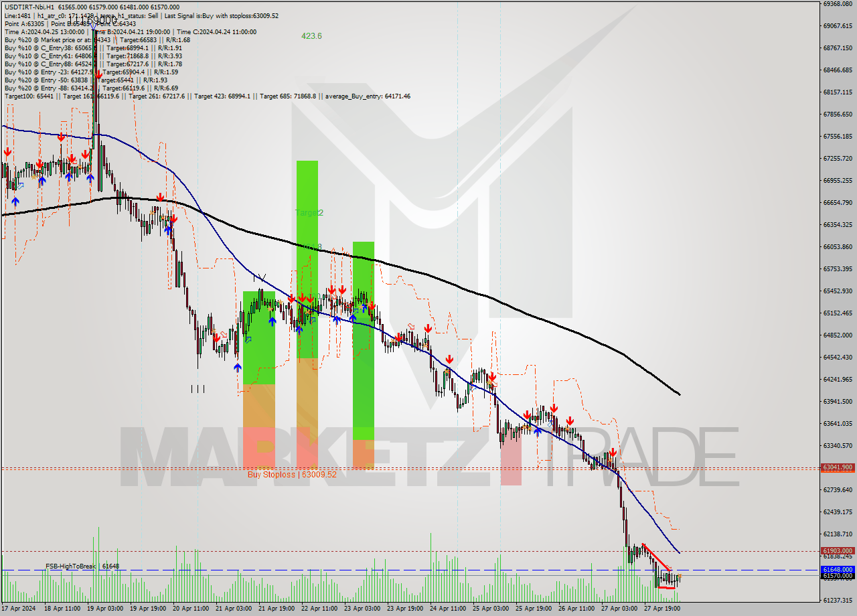Viewport: 857px width, 616px height.
Task: Select the red 63041.900 price tag
Action: (x=838, y=467)
